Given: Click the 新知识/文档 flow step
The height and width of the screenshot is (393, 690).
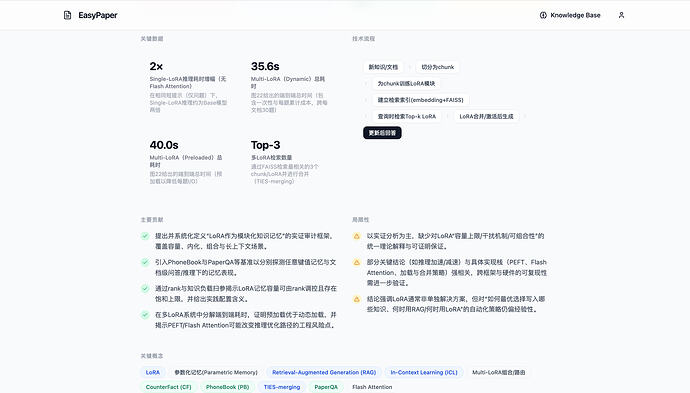Looking at the screenshot, I should coord(383,67).
